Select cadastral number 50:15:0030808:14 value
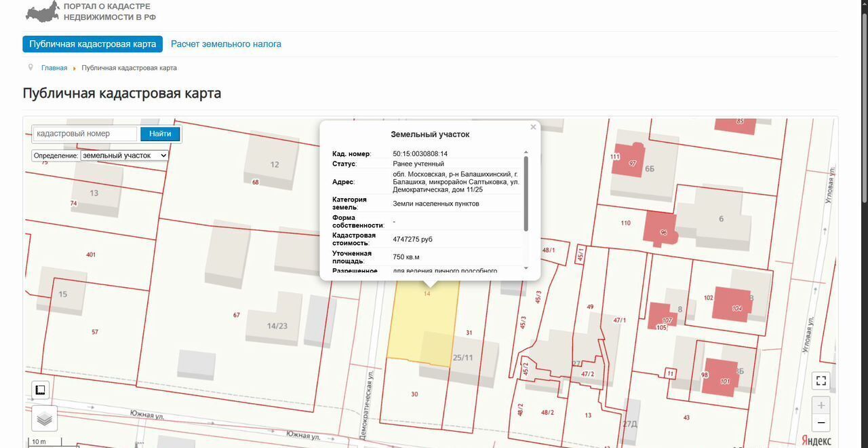This screenshot has height=448, width=868. pos(420,154)
